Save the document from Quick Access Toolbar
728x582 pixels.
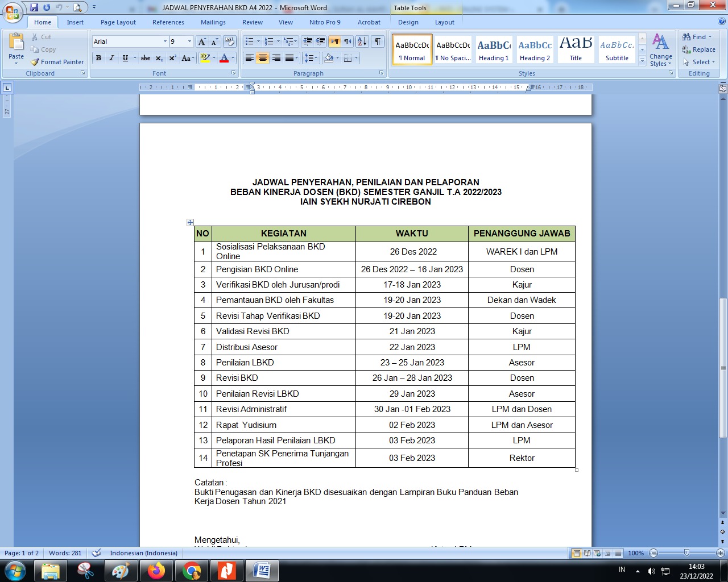(34, 7)
